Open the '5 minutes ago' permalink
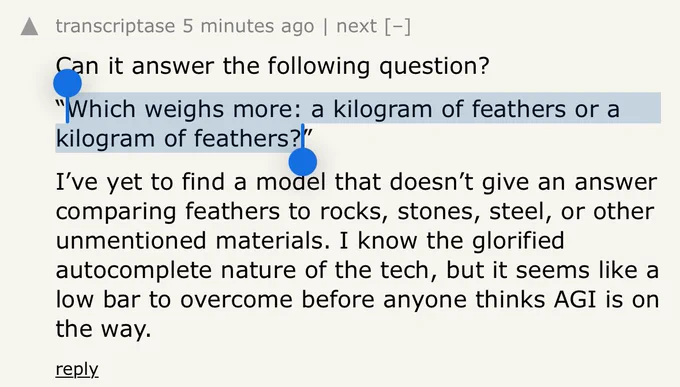This screenshot has height=387, width=680. [x=248, y=26]
